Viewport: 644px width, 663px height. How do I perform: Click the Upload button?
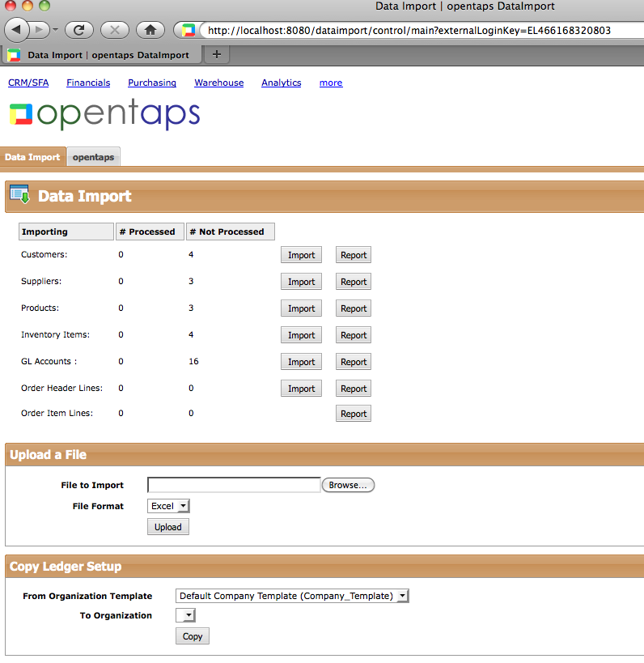168,527
